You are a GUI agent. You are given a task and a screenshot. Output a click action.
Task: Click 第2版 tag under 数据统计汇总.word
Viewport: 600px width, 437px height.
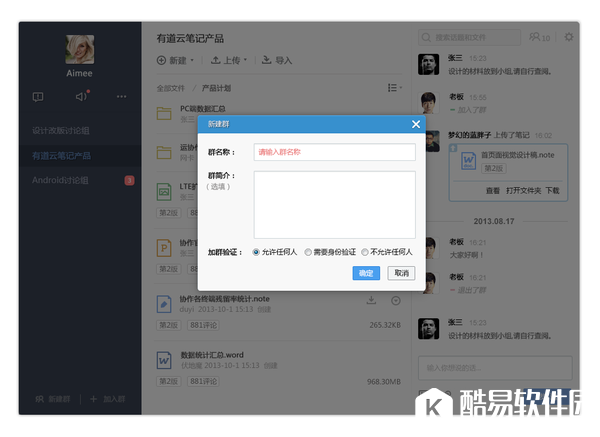(x=169, y=382)
